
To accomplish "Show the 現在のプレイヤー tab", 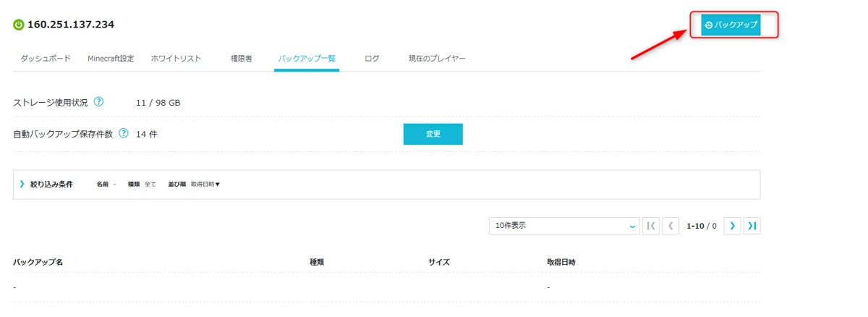I will (x=437, y=59).
